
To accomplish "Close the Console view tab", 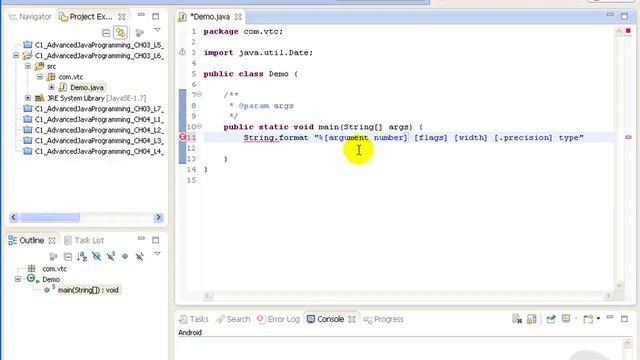I will point(352,320).
